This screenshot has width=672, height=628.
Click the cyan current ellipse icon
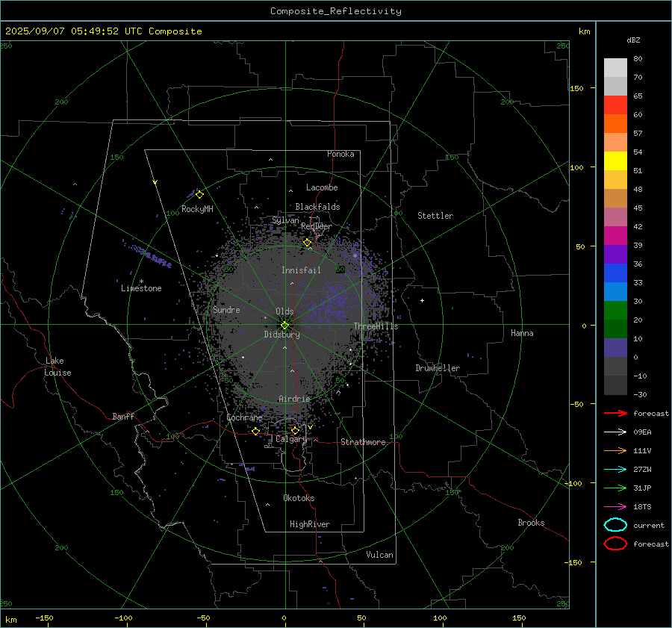(615, 525)
